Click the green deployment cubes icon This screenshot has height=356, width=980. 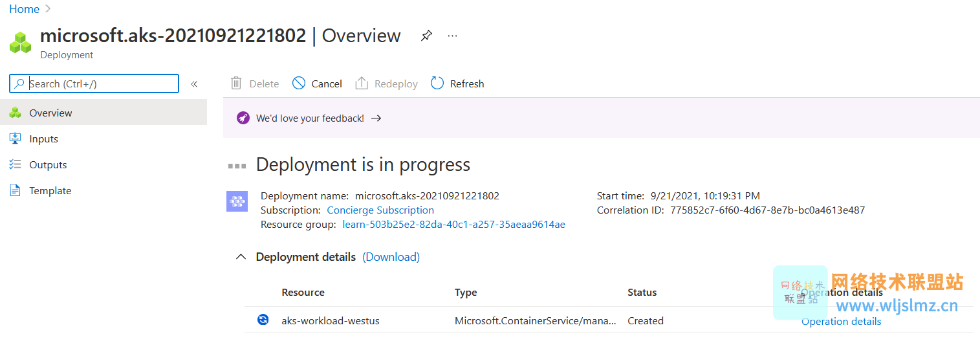(x=21, y=43)
